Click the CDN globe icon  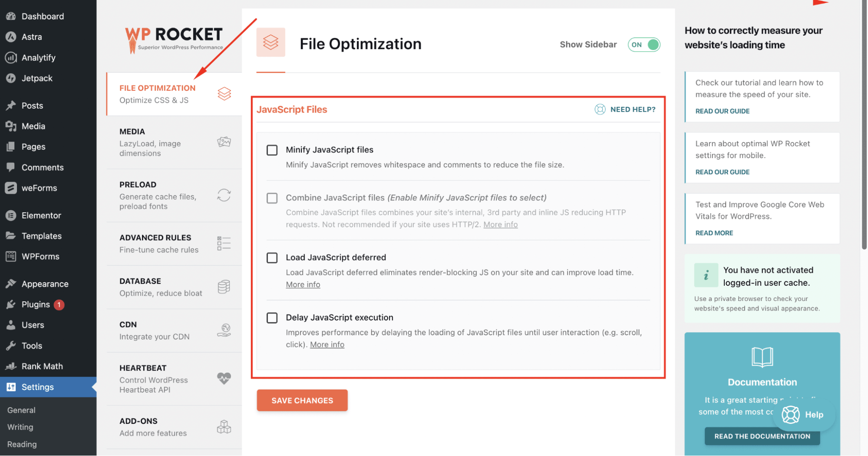point(224,330)
